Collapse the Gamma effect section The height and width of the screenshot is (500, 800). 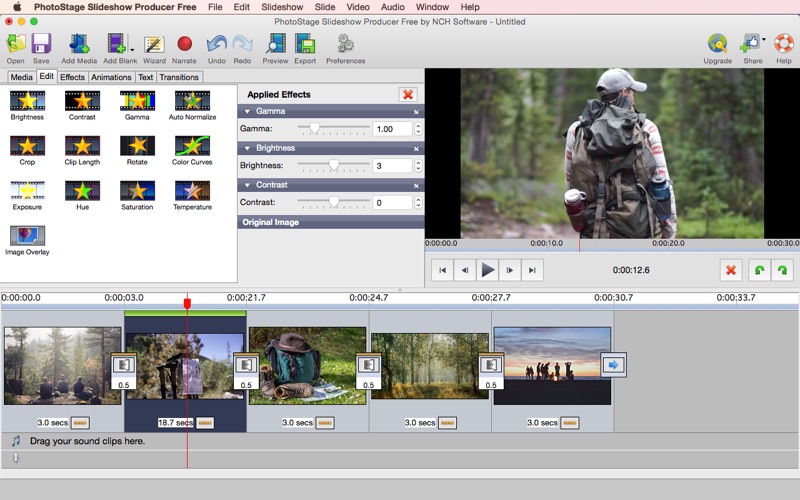pos(247,111)
